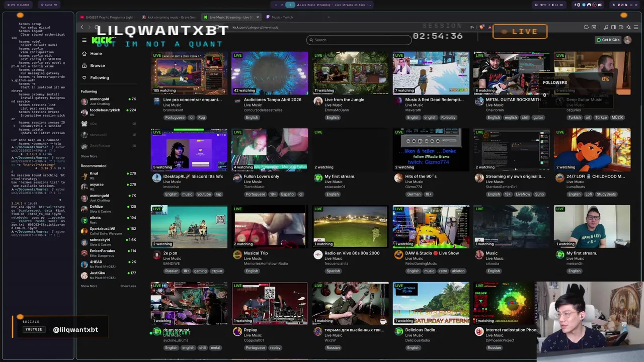644x362 pixels.
Task: Open Live pra concentrar stream thumbnail
Action: pyautogui.click(x=189, y=73)
